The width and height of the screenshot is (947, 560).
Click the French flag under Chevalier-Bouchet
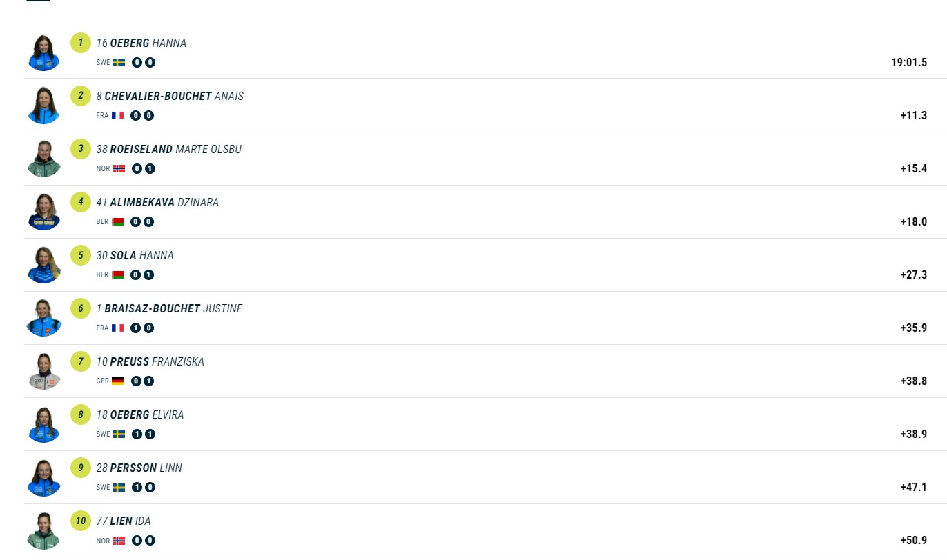(118, 115)
